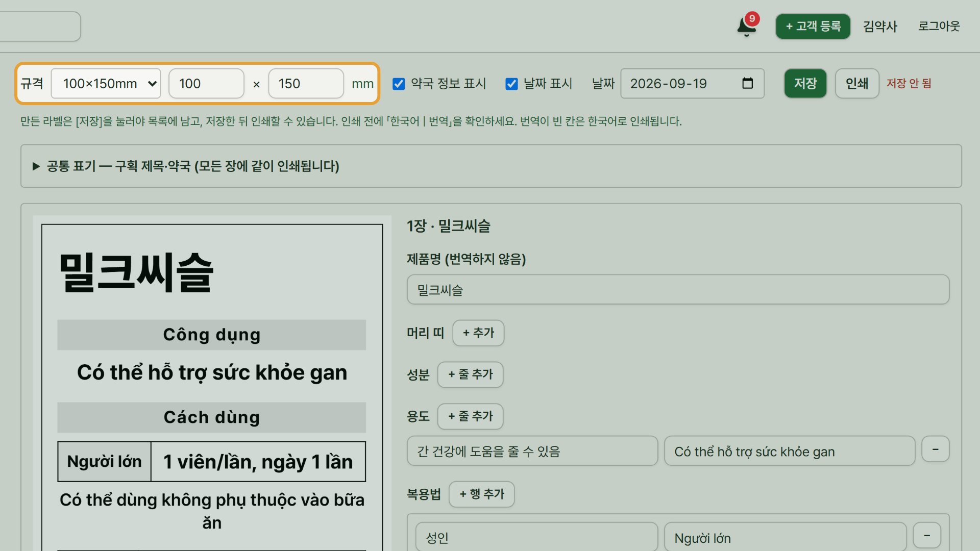980x551 pixels.
Task: Click + 행 추가 next to 복용법
Action: coord(481,494)
